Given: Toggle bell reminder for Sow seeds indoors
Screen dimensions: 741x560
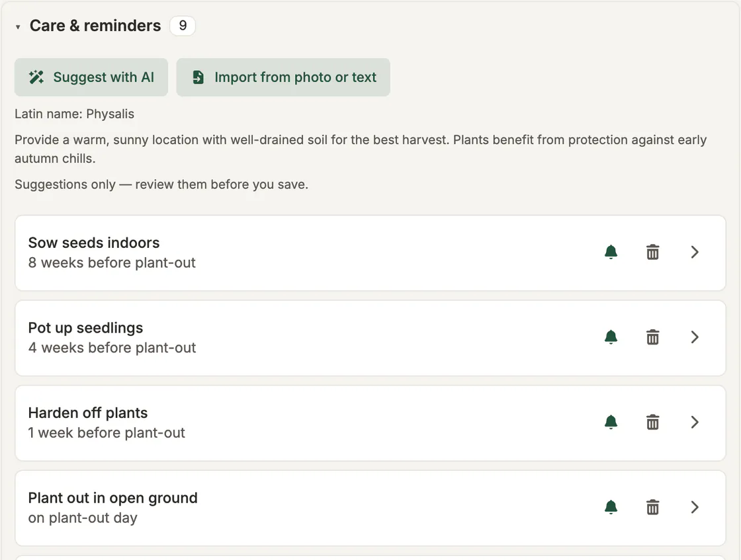Looking at the screenshot, I should [x=611, y=252].
